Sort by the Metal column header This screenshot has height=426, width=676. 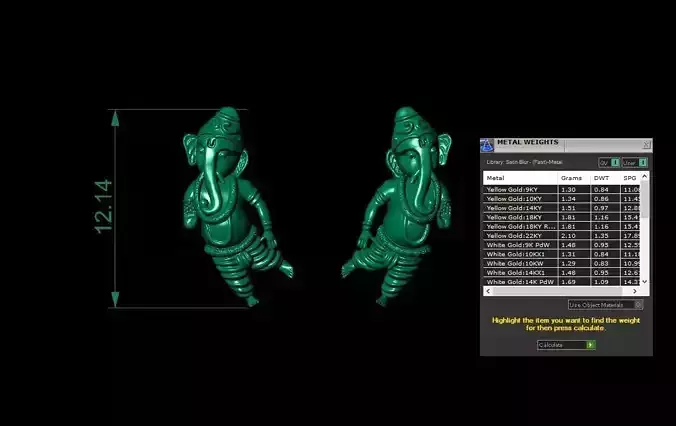pyautogui.click(x=520, y=178)
